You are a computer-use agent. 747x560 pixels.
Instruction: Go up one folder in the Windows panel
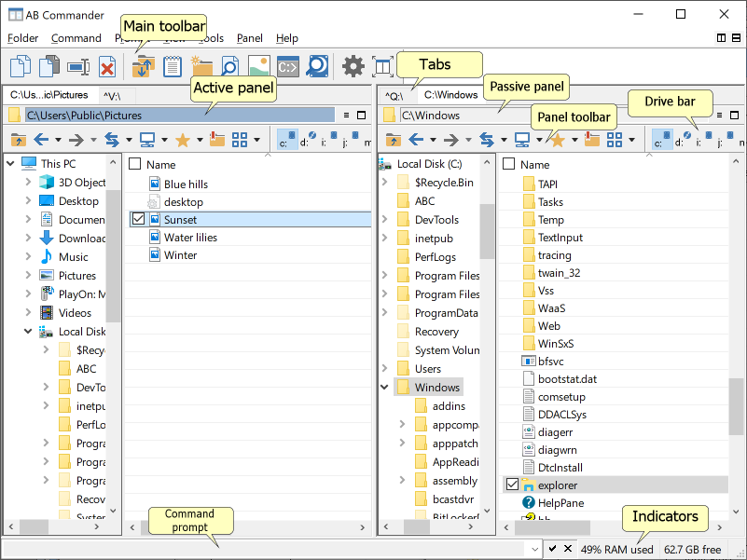[393, 140]
